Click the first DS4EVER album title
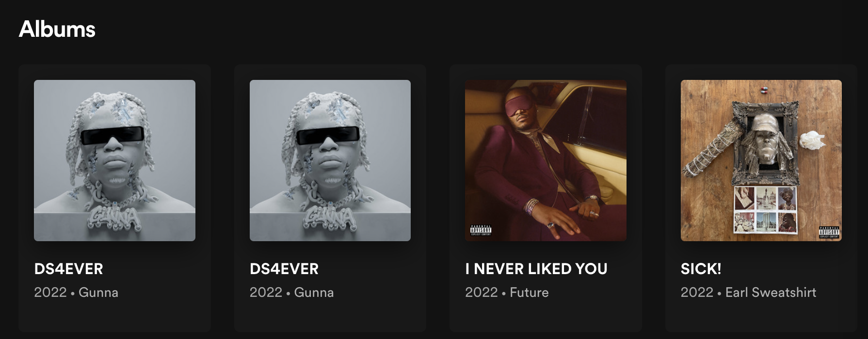Viewport: 868px width, 339px height. click(x=69, y=269)
